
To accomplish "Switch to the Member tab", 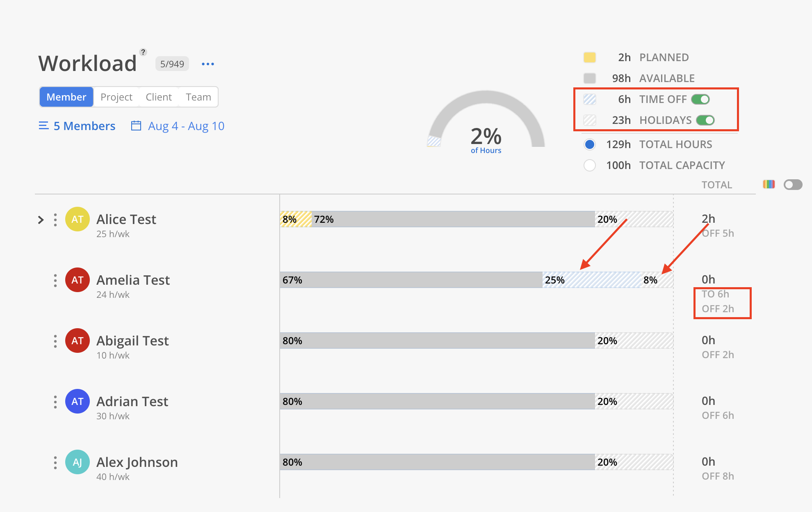I will (x=66, y=97).
